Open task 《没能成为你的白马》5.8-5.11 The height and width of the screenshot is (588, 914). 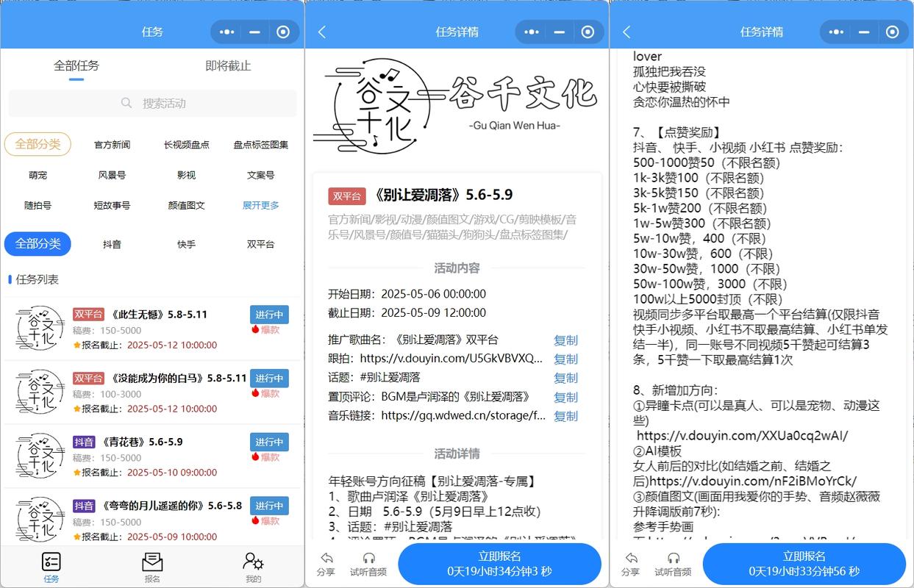152,392
